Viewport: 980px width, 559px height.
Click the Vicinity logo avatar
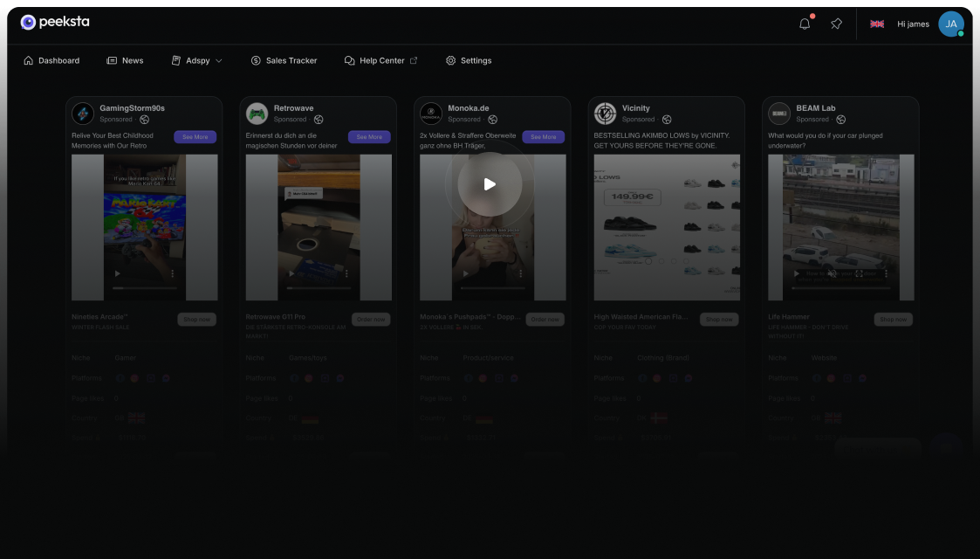pyautogui.click(x=605, y=114)
